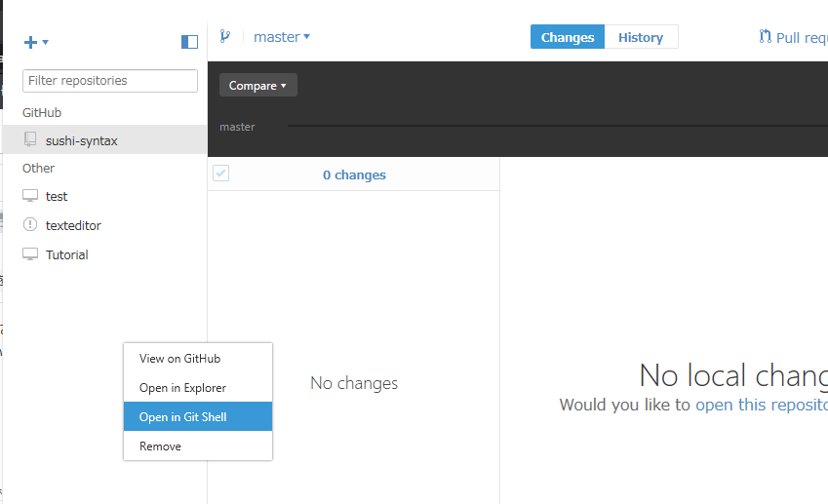Click the plus add repository icon
This screenshot has width=828, height=504.
[x=30, y=42]
